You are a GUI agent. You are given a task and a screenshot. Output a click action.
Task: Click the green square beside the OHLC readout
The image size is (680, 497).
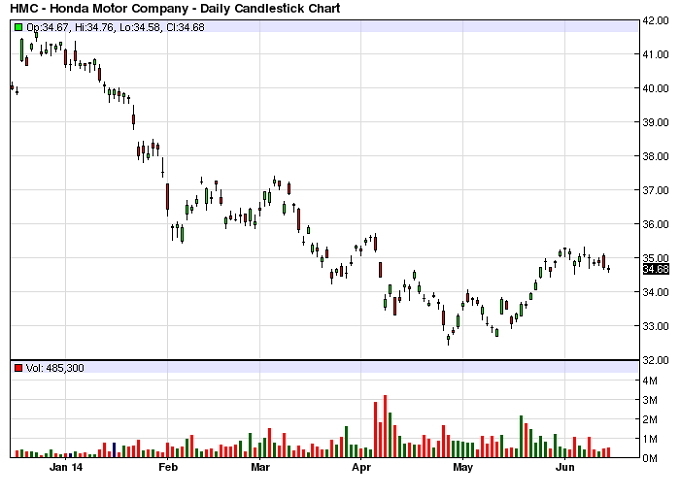coord(18,26)
